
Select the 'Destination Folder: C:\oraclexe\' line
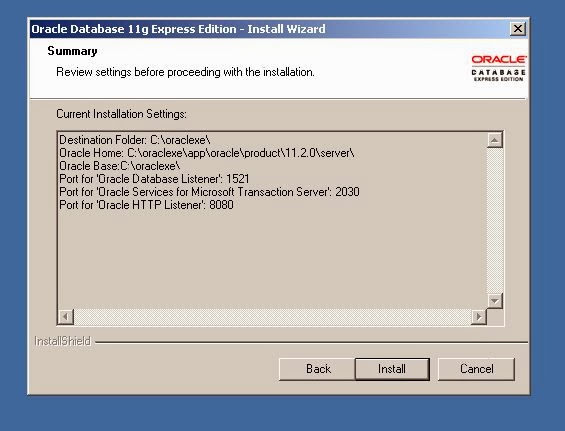point(135,140)
